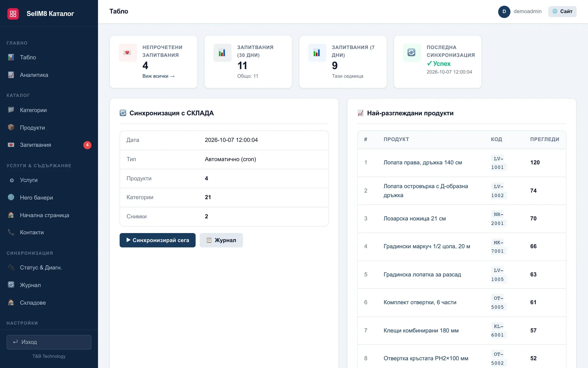Click the Услуги gear icon

pos(12,180)
